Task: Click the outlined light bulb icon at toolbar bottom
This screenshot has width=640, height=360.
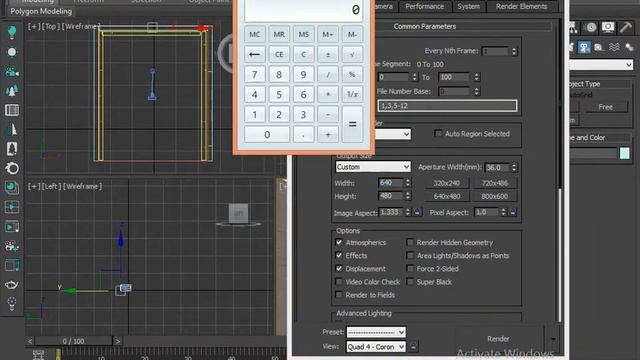Action: pyautogui.click(x=12, y=304)
